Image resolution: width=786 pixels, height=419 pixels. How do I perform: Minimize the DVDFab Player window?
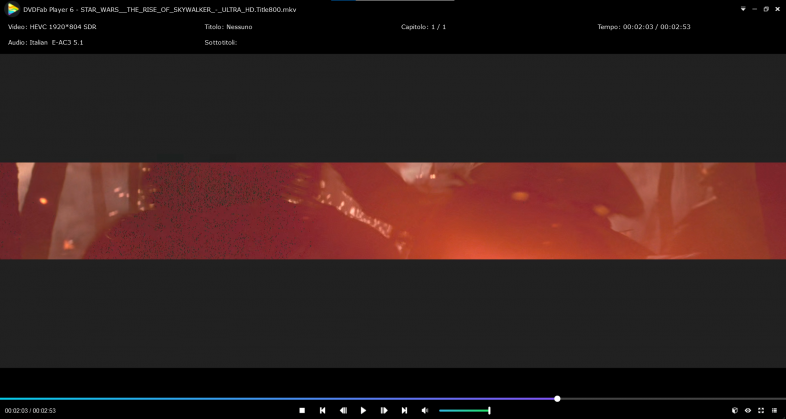pyautogui.click(x=754, y=9)
